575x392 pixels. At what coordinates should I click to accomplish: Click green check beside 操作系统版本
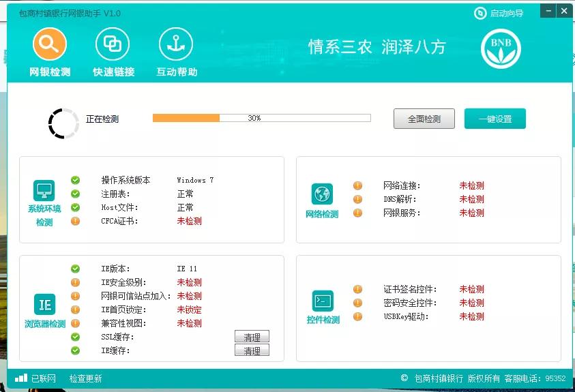pyautogui.click(x=75, y=180)
